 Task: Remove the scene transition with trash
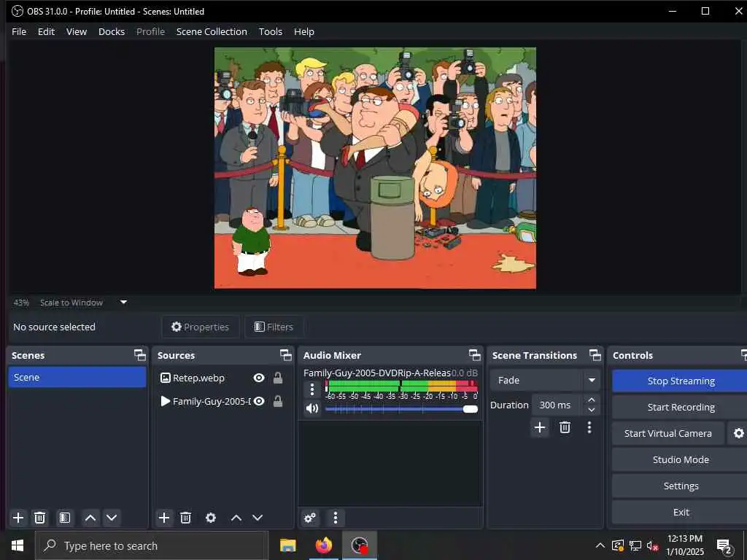(565, 427)
